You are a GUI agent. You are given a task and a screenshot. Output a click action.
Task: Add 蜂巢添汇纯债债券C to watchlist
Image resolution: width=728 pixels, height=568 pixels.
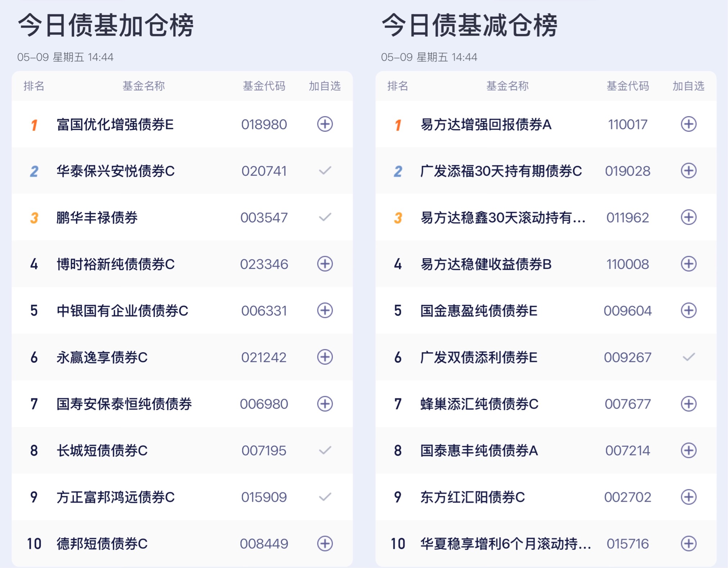pos(688,404)
